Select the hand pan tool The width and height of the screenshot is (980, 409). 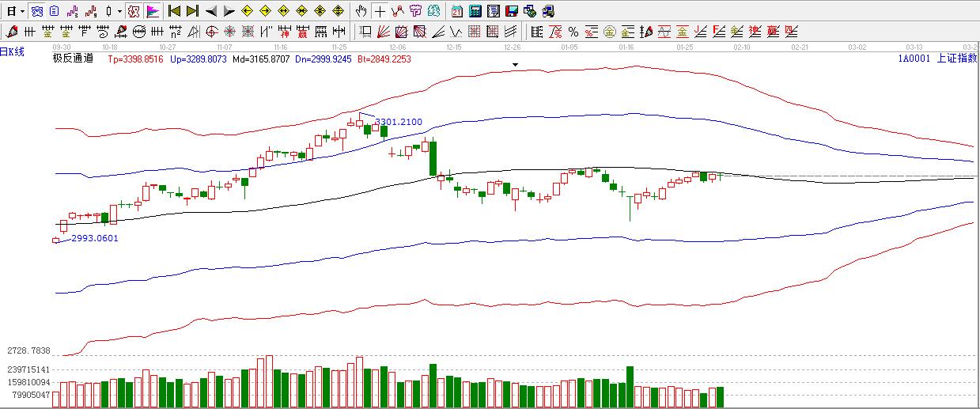click(361, 11)
